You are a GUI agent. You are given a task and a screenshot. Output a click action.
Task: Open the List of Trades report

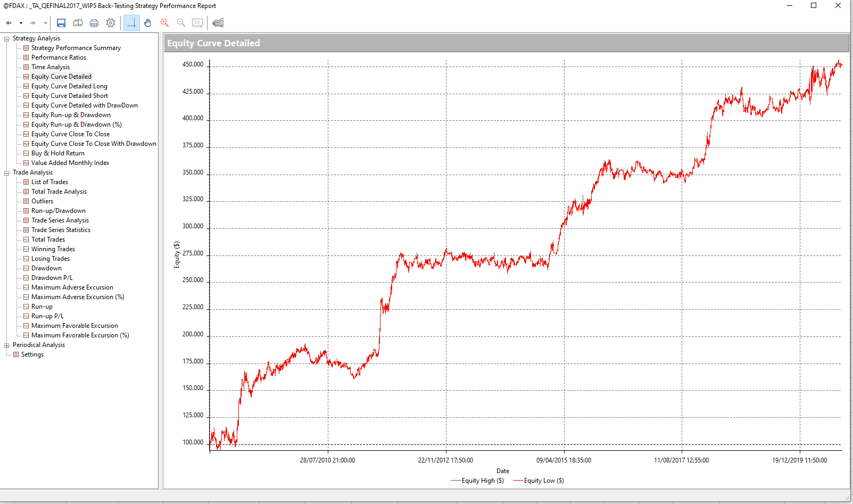49,182
